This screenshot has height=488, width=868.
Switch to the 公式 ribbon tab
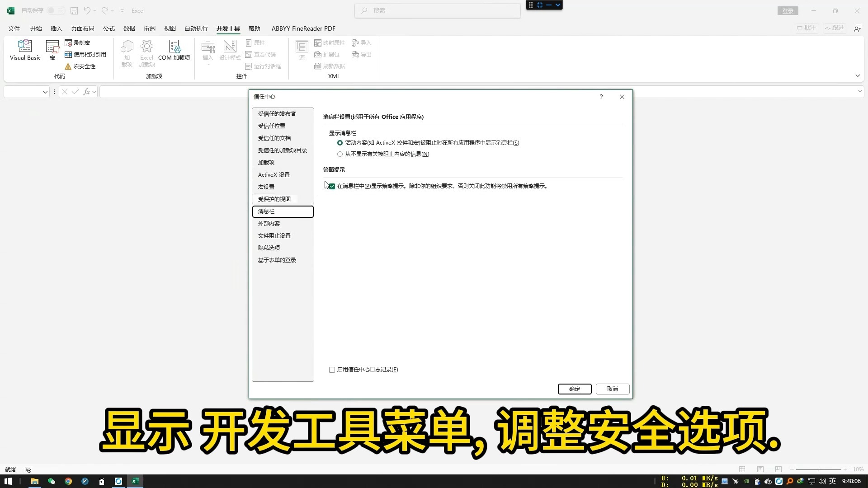pyautogui.click(x=108, y=28)
